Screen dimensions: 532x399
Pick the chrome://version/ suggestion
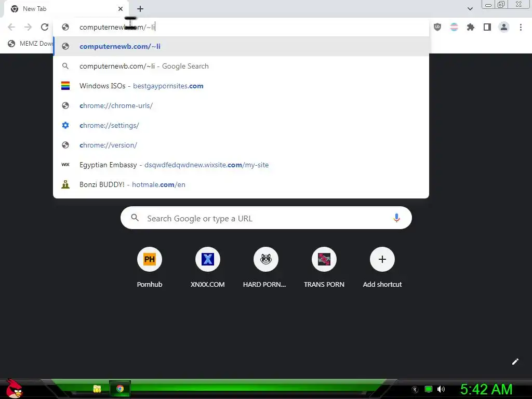click(241, 145)
